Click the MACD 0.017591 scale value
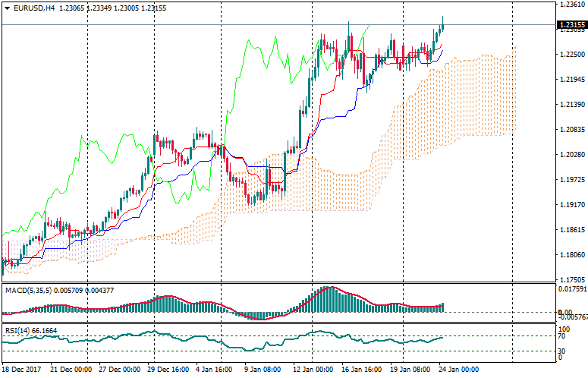This screenshot has width=588, height=378. point(573,289)
